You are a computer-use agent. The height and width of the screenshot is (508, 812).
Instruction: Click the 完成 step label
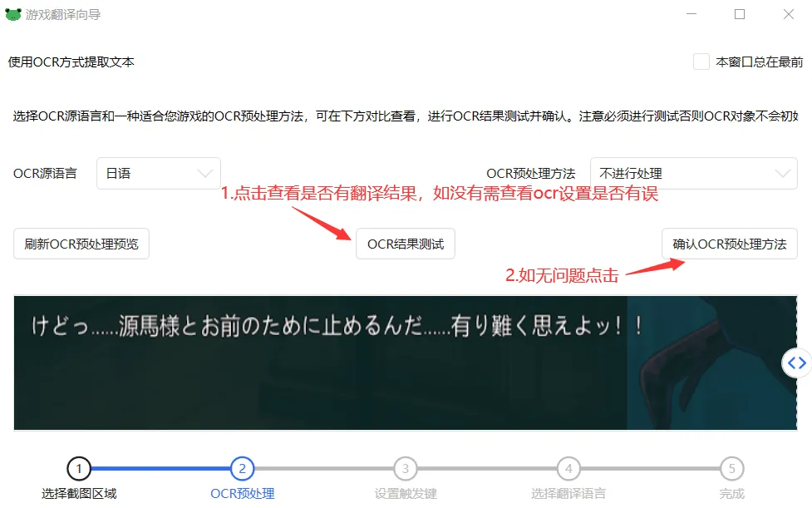(731, 493)
